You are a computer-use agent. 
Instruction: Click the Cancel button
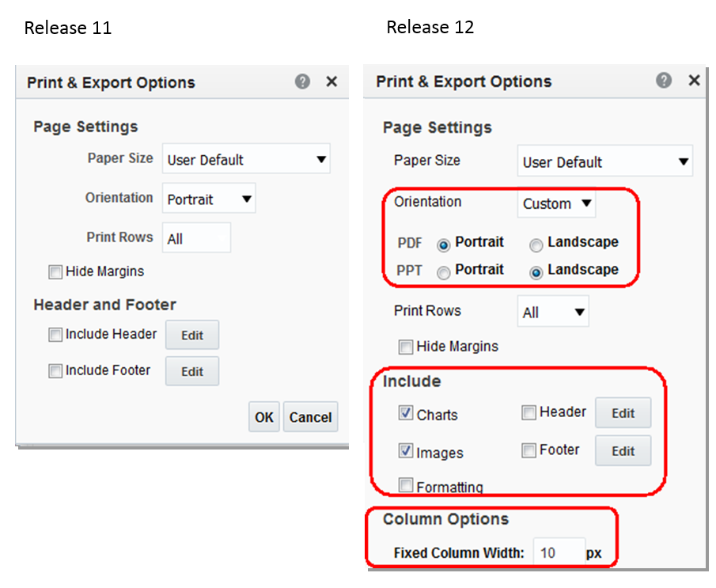tap(310, 417)
